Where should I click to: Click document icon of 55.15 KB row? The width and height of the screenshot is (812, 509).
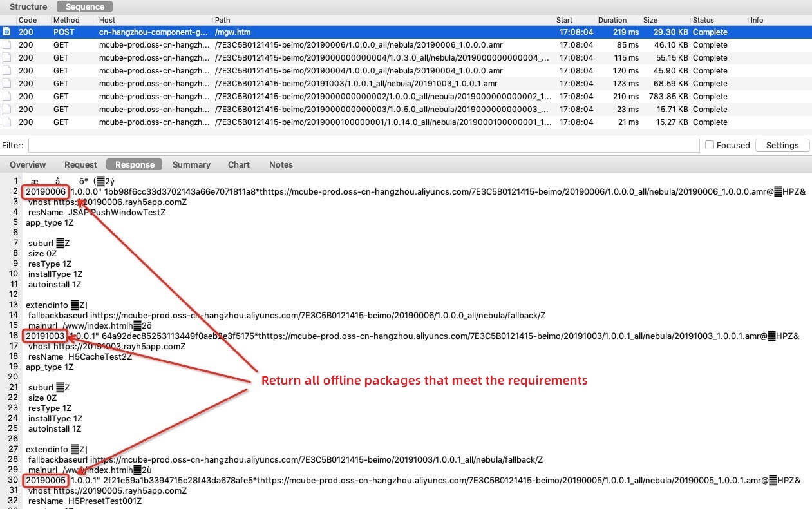[6, 58]
